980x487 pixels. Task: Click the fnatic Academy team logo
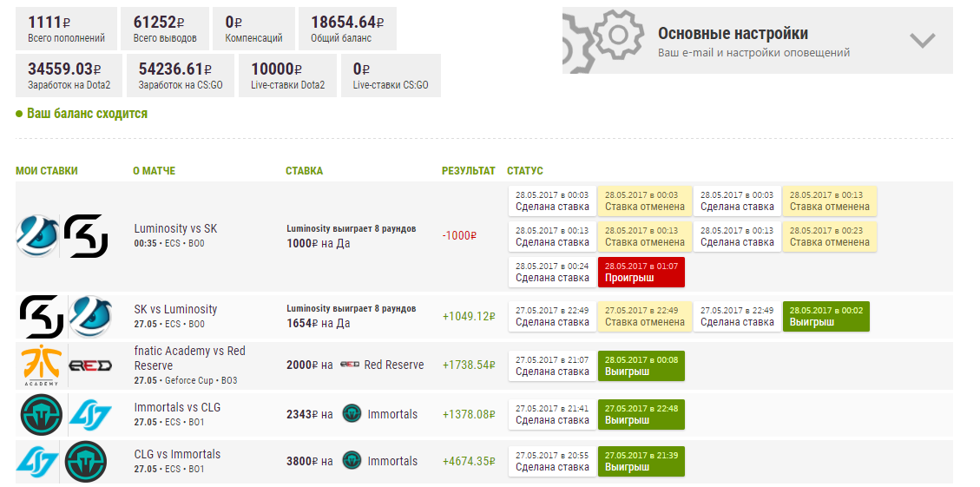point(41,365)
